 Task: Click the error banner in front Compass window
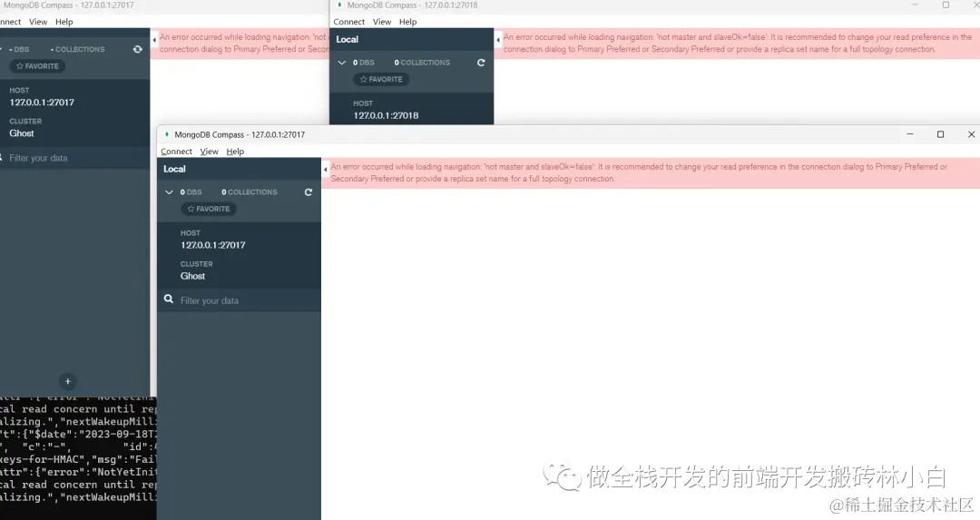tap(651, 172)
